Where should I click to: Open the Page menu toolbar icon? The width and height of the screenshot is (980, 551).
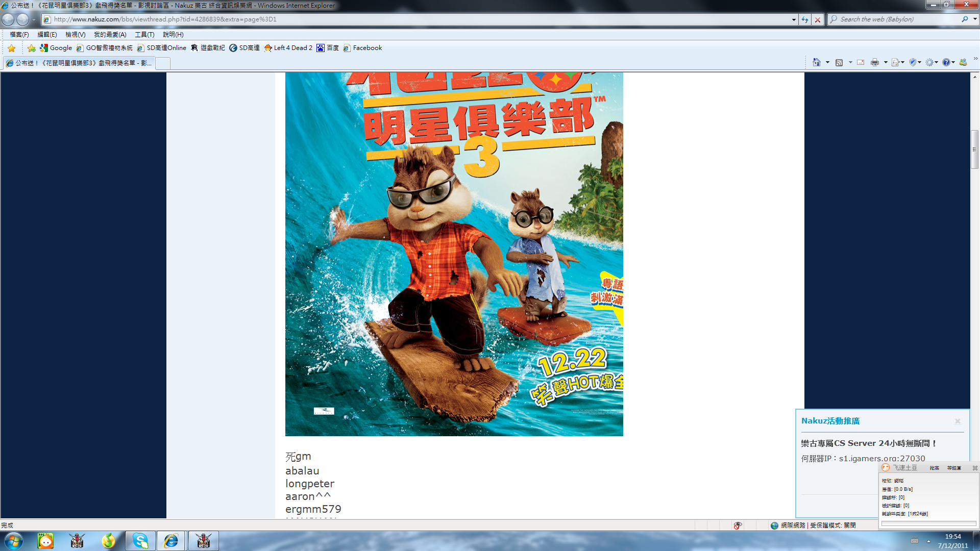[x=898, y=62]
